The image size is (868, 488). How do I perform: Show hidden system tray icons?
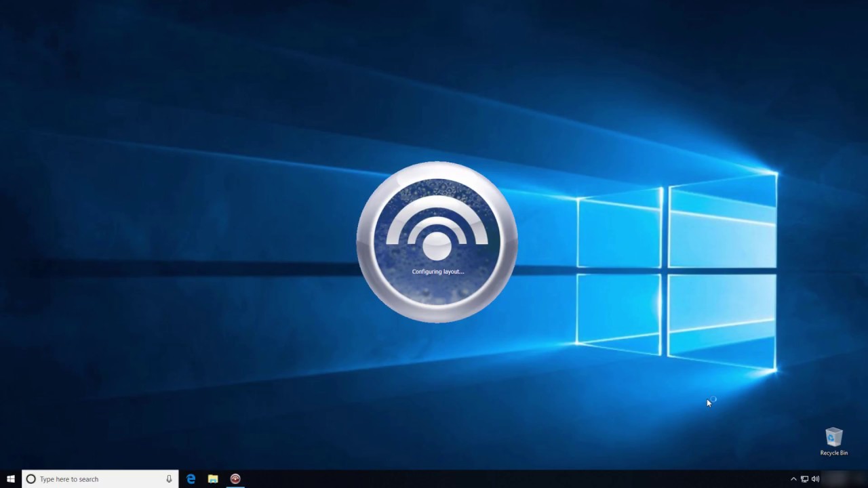(x=793, y=479)
